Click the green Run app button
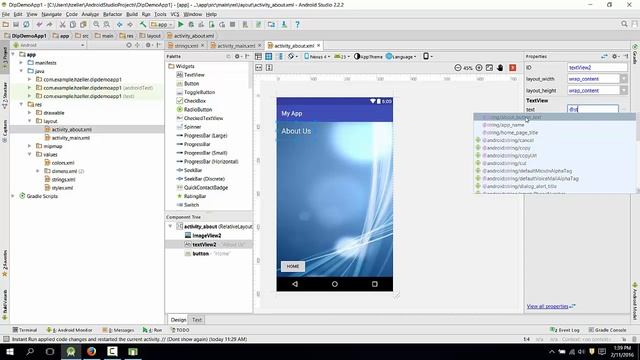640x360 pixels. point(180,24)
